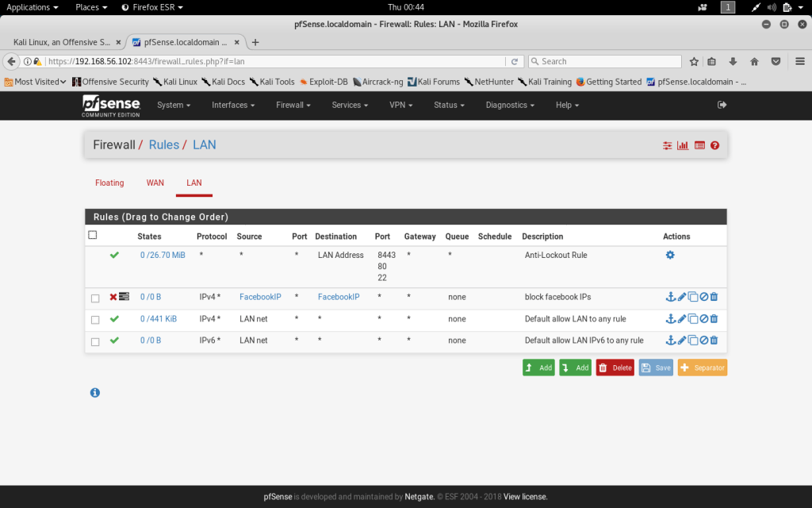Open the Diagnostics dropdown menu
This screenshot has height=508, width=812.
[510, 105]
